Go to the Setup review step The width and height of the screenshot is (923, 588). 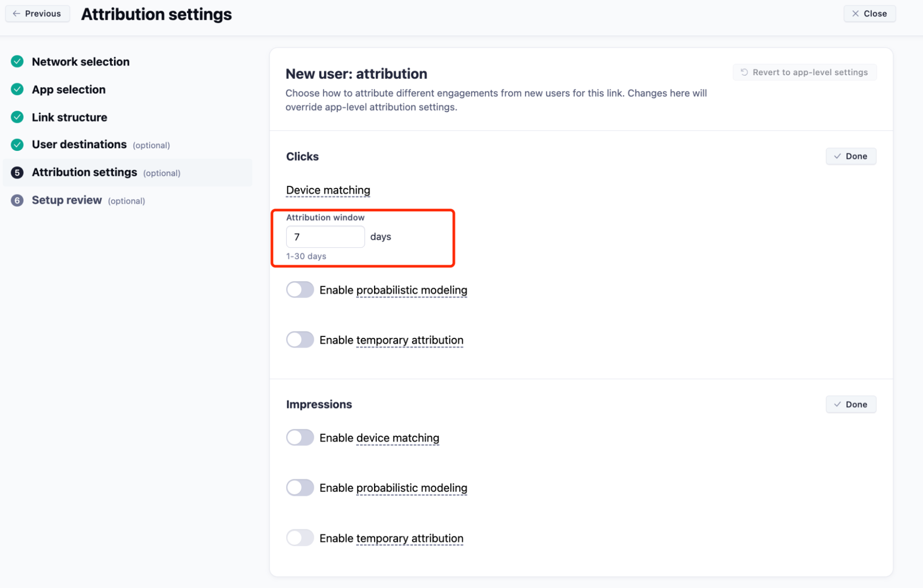tap(67, 200)
